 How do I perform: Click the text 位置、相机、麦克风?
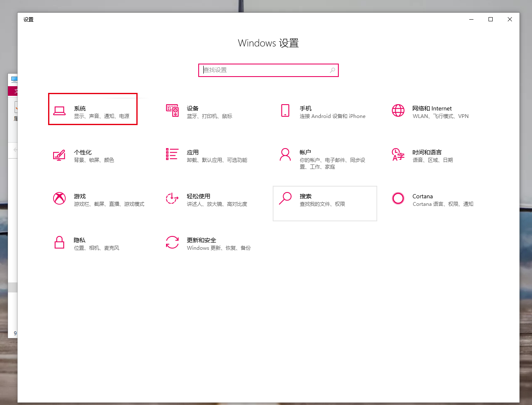[x=97, y=248]
